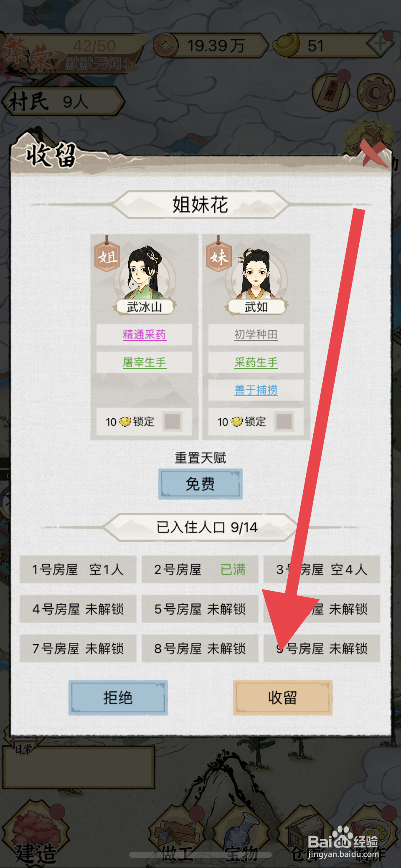Click the 精通采药 talent link
This screenshot has height=868, width=401.
coord(144,334)
